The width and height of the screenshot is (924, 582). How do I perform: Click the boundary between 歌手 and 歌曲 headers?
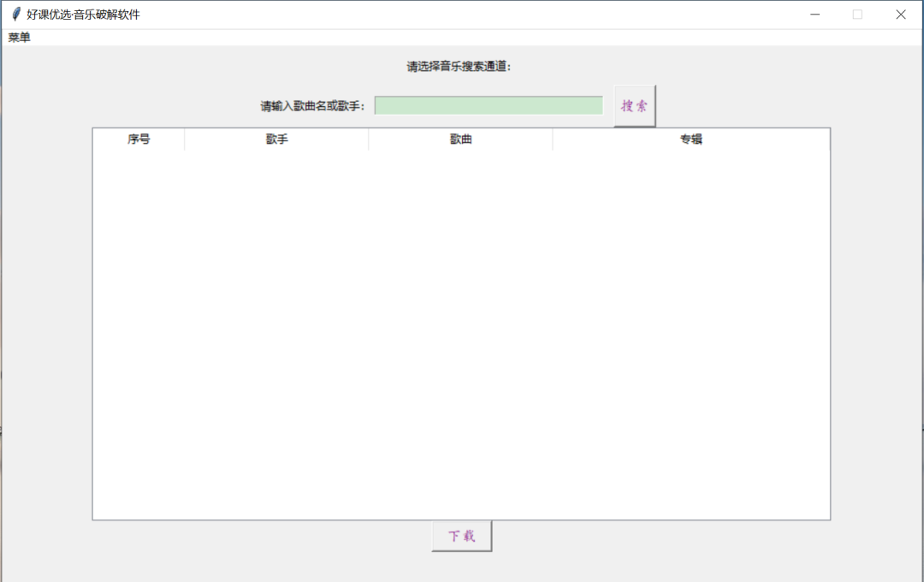click(368, 139)
